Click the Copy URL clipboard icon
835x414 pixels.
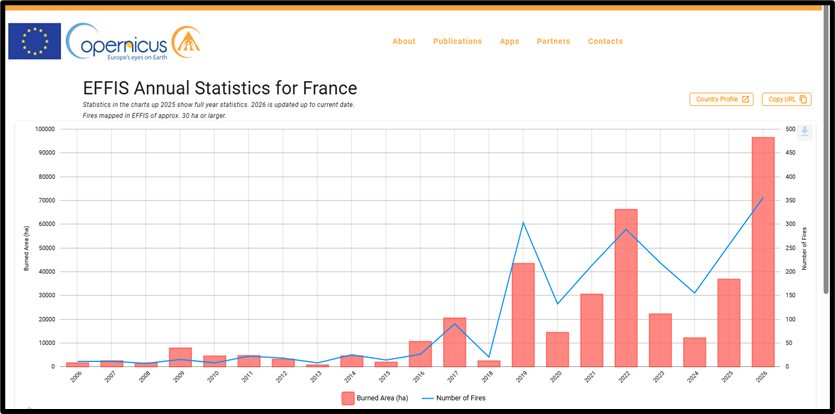coord(803,100)
